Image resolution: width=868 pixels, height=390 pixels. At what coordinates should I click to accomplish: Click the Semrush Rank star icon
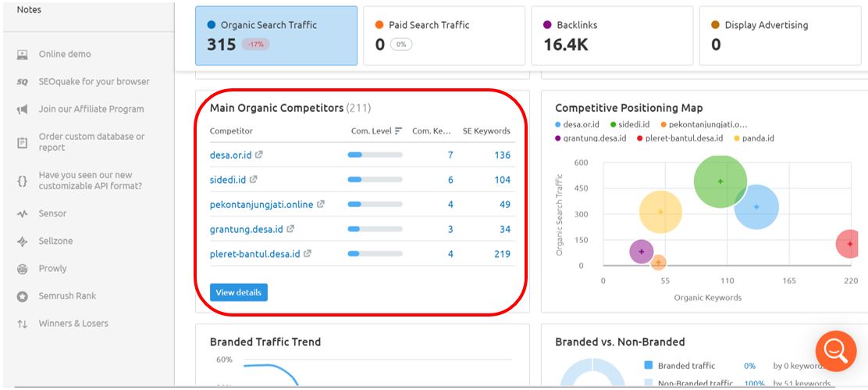pos(22,296)
